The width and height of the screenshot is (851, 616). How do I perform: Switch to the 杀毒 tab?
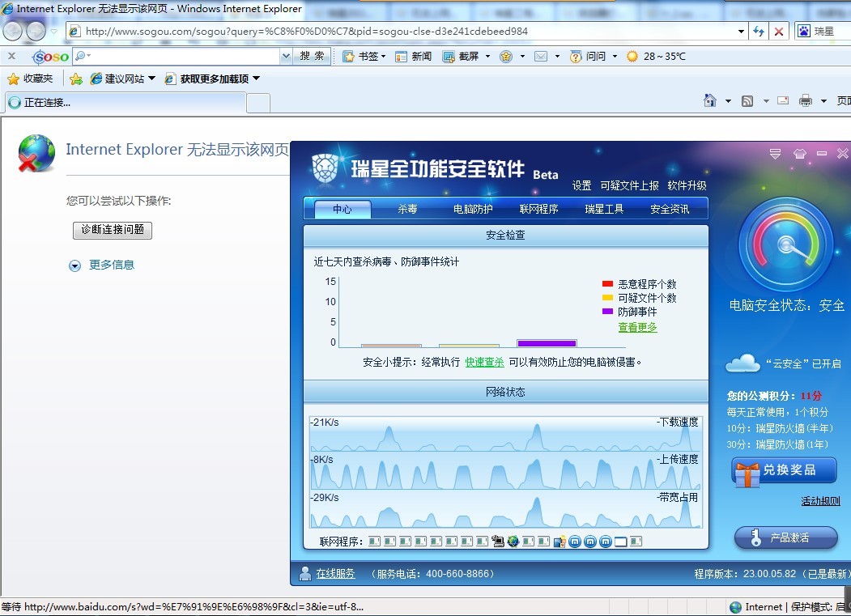click(x=407, y=209)
